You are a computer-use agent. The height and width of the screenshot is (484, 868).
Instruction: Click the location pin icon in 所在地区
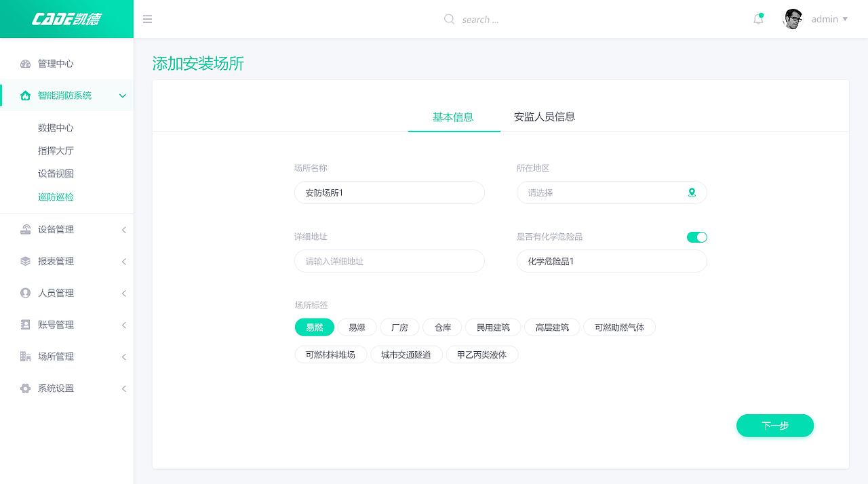(692, 193)
